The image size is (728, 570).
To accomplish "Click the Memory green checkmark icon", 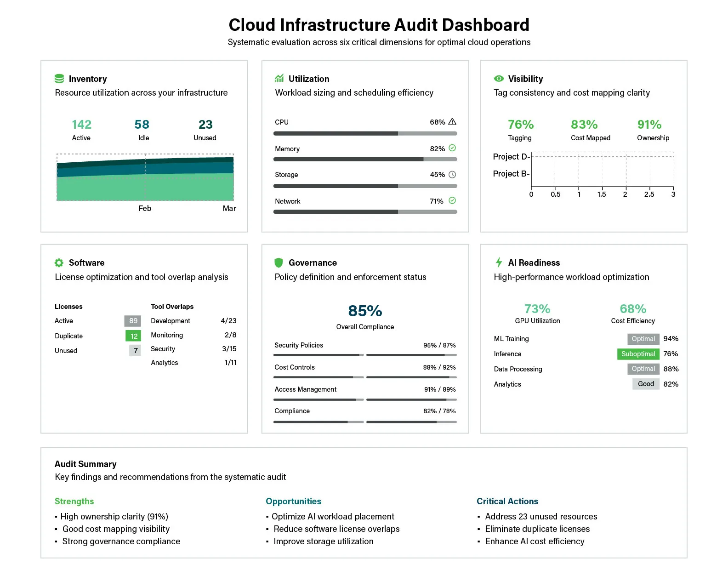I will click(452, 148).
